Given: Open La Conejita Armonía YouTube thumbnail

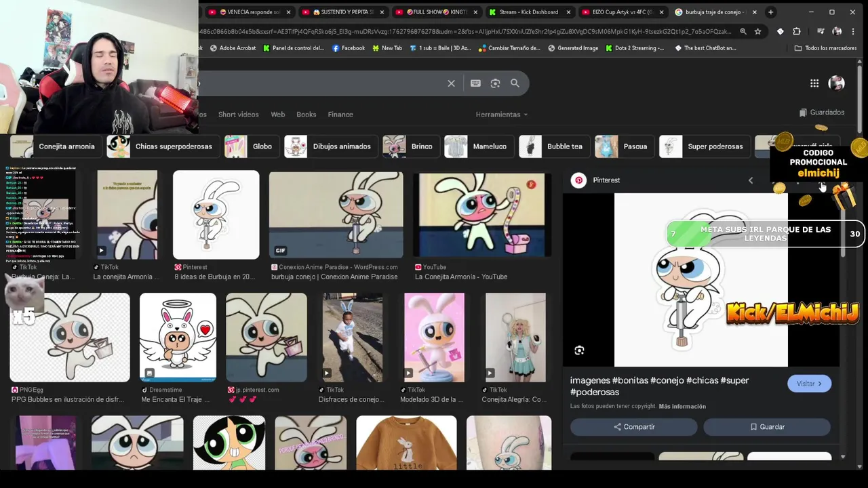Looking at the screenshot, I should click(482, 215).
